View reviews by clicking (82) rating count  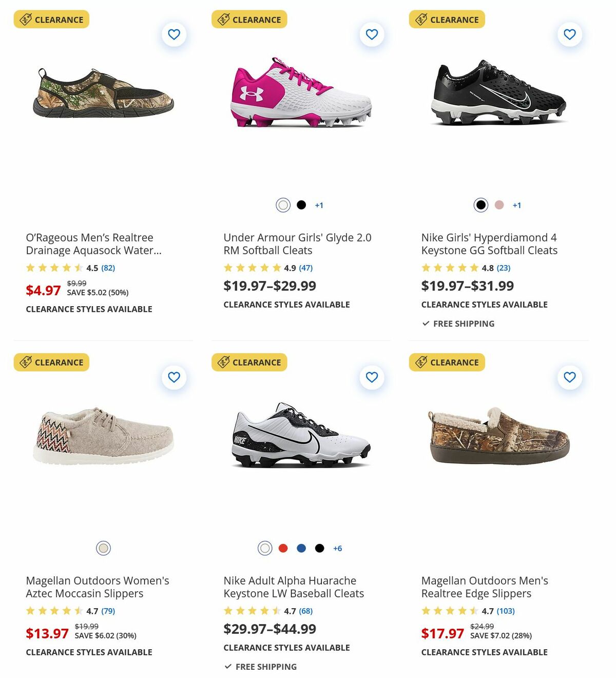coord(107,268)
